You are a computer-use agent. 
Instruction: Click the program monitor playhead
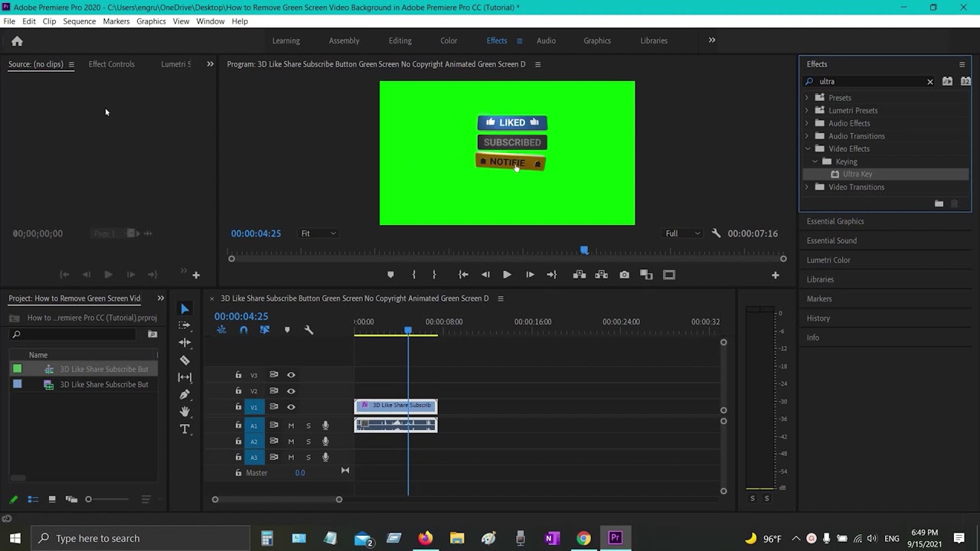[x=584, y=250]
